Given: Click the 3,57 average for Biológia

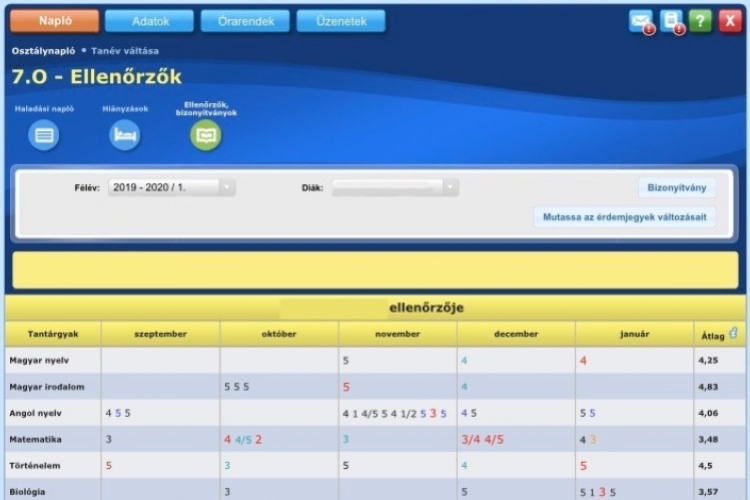Looking at the screenshot, I should point(708,492).
